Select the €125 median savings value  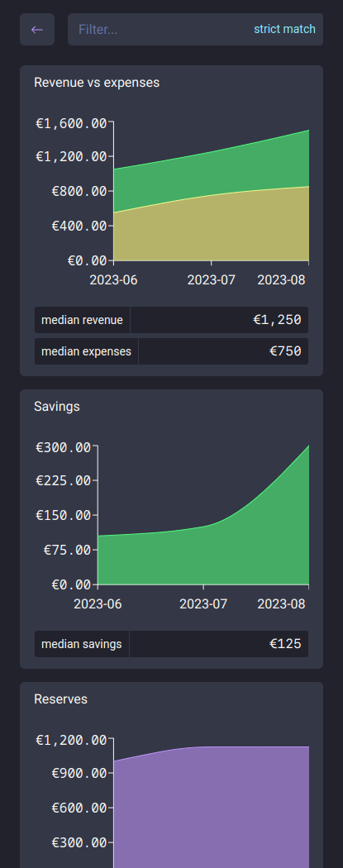[285, 644]
